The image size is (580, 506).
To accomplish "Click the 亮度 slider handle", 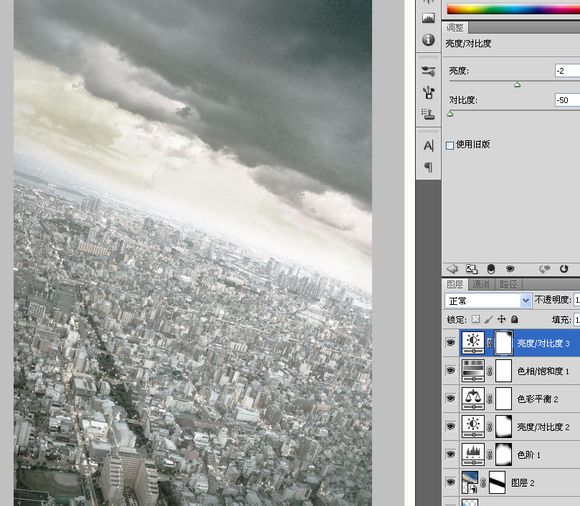I will click(x=517, y=85).
